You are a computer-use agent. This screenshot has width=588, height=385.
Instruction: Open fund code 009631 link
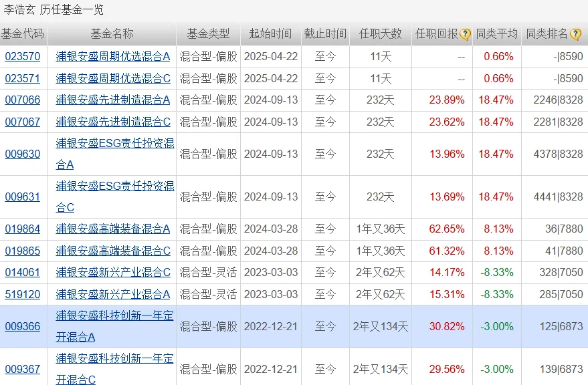23,197
